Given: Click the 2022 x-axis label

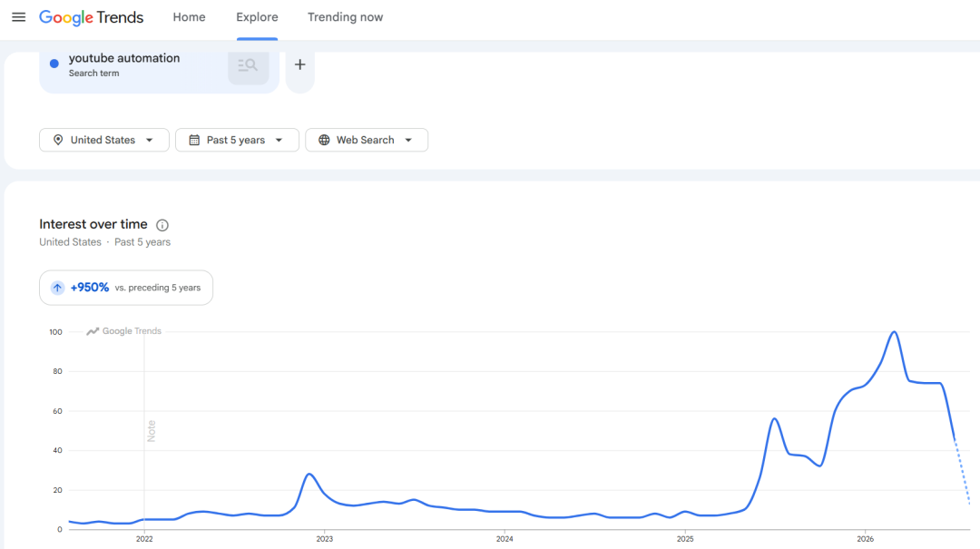Looking at the screenshot, I should tap(144, 539).
